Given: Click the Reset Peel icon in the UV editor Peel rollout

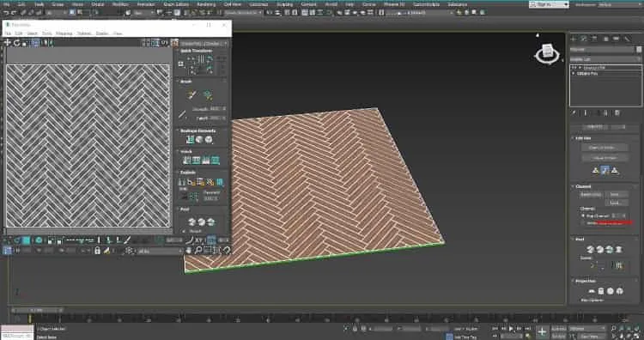Looking at the screenshot, I should tap(210, 222).
